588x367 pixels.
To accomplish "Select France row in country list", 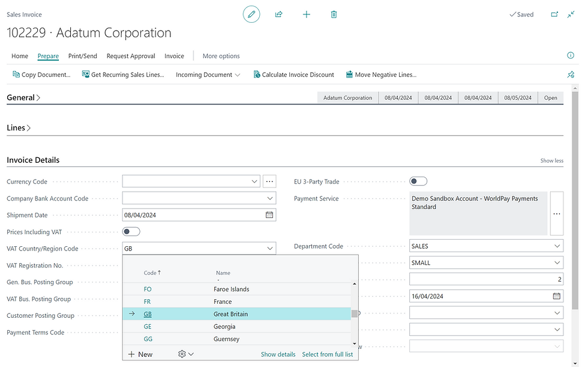I will (223, 302).
